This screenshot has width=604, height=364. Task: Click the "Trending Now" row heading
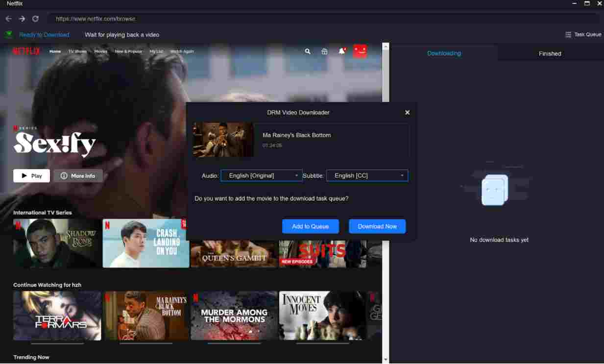(31, 358)
